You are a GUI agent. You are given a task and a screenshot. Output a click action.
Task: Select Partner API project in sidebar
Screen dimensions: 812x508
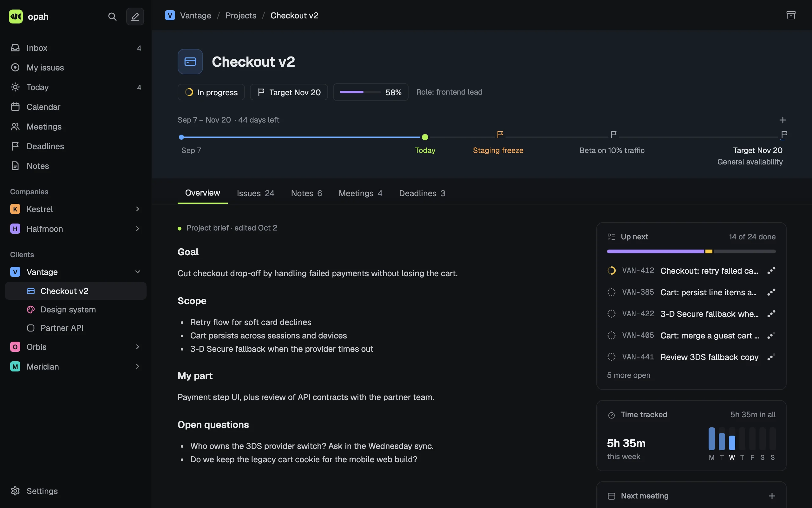coord(76,328)
